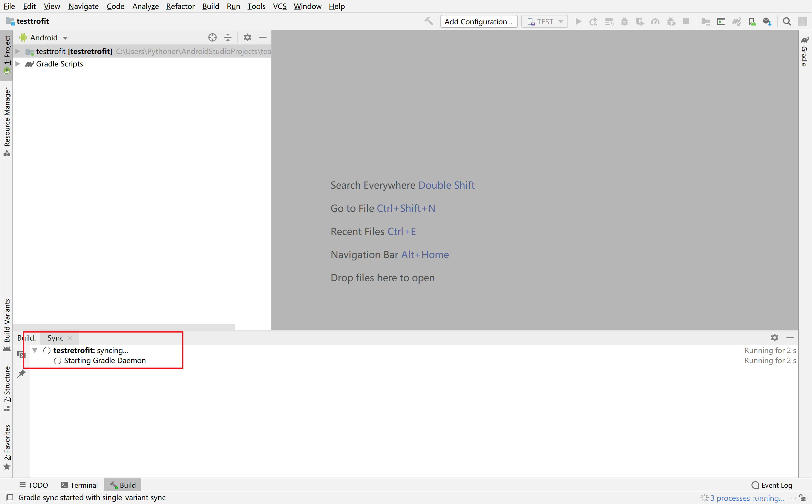
Task: Open the Build menu
Action: (210, 6)
